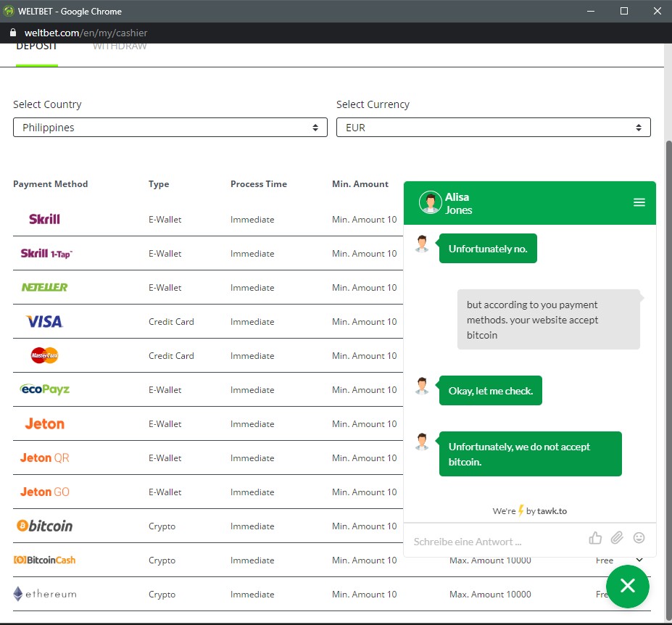Screen dimensions: 672x625
Task: Click the page vertical scrollbar
Action: (668, 381)
